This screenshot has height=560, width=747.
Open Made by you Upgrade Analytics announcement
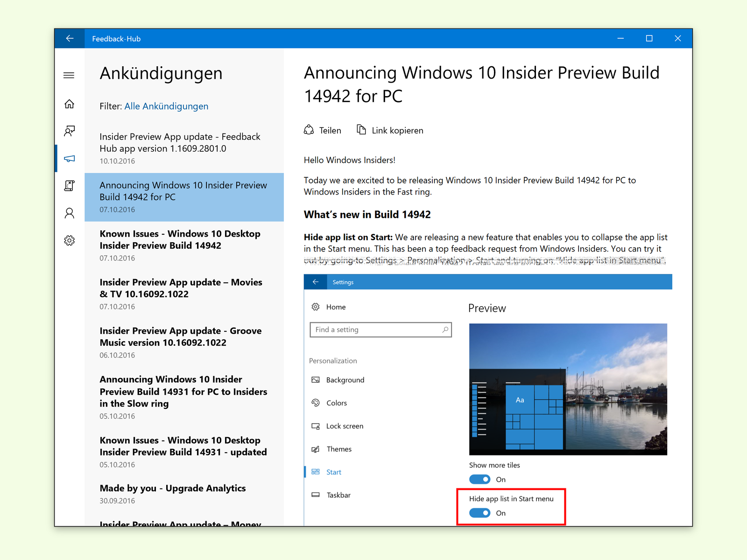click(x=184, y=494)
